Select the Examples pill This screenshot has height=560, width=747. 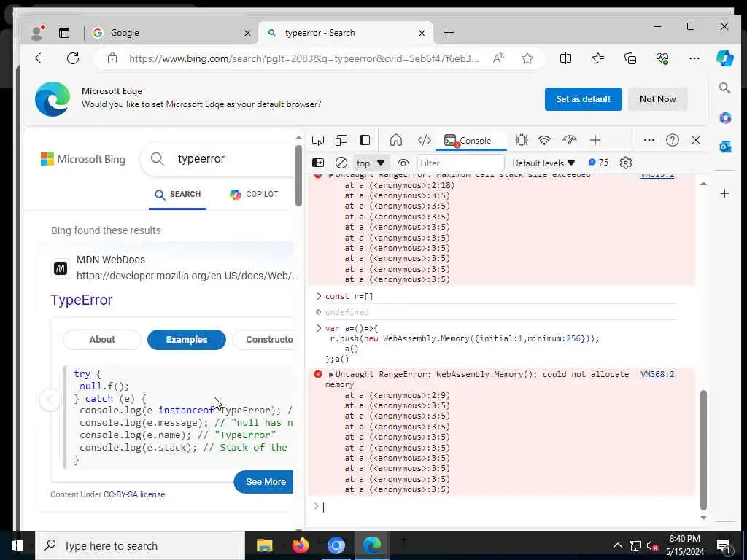(186, 340)
